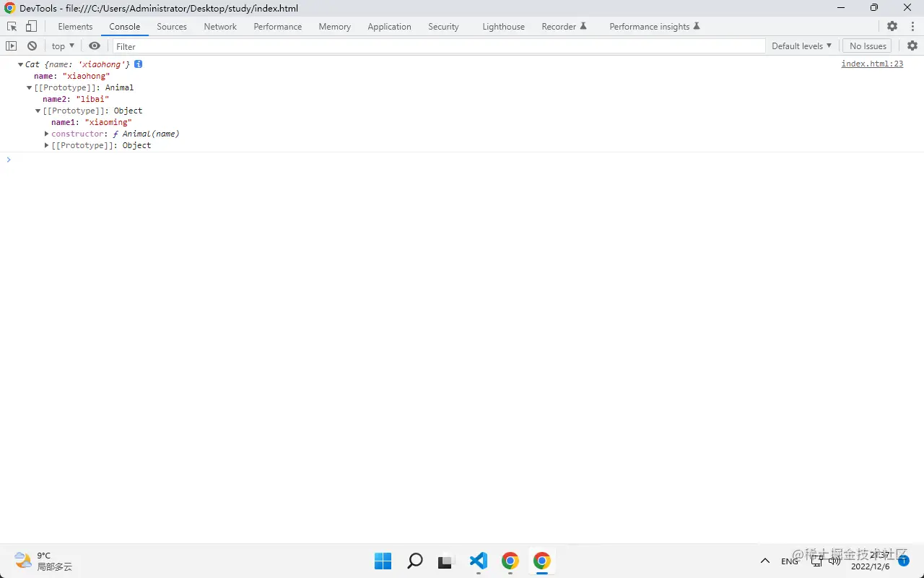Screen dimensions: 924x578
Task: Go to the Network tab
Action: pyautogui.click(x=220, y=27)
